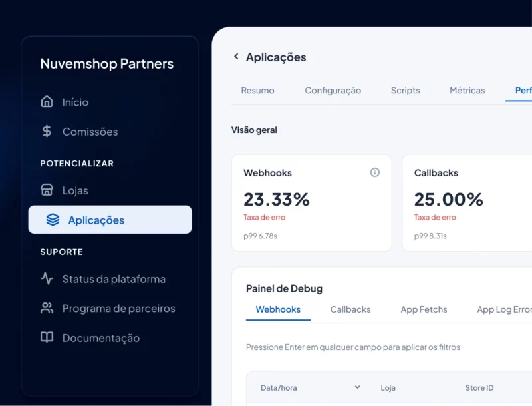Screen dimensions: 532x406
Task: Go back using the Aplicações arrow
Action: pos(236,57)
